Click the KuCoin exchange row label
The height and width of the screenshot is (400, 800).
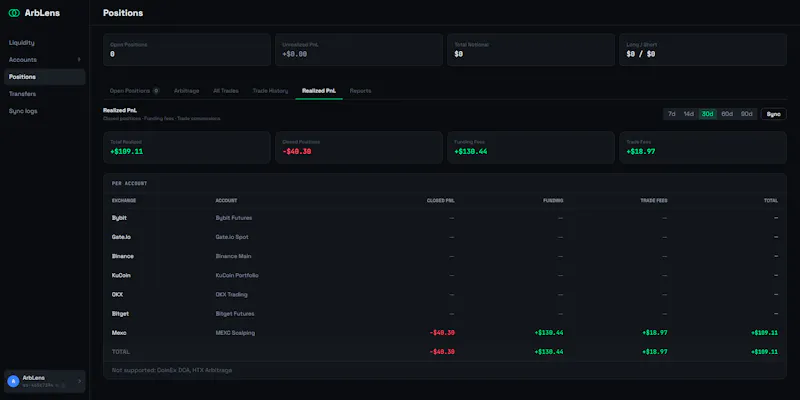coord(121,276)
